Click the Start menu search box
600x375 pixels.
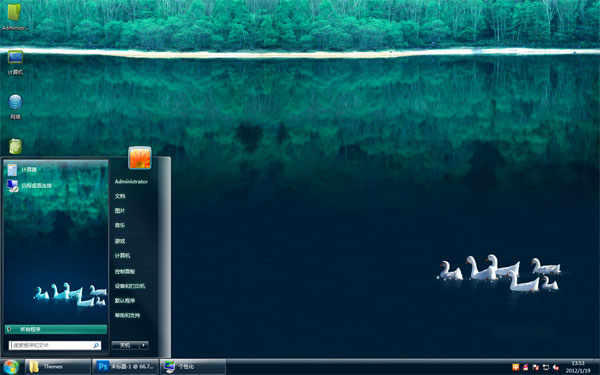(x=55, y=345)
